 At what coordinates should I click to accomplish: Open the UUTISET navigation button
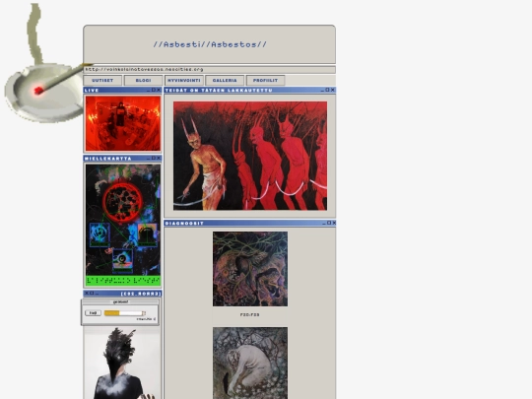[x=102, y=81]
